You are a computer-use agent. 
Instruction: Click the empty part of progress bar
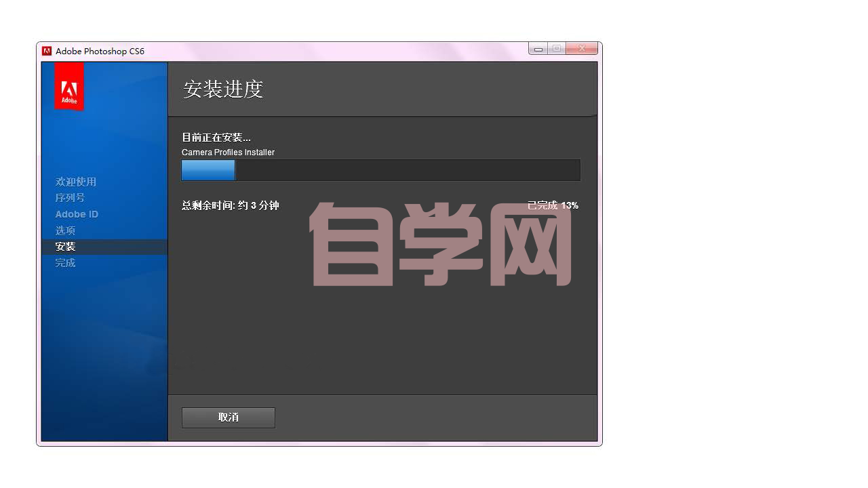[407, 170]
